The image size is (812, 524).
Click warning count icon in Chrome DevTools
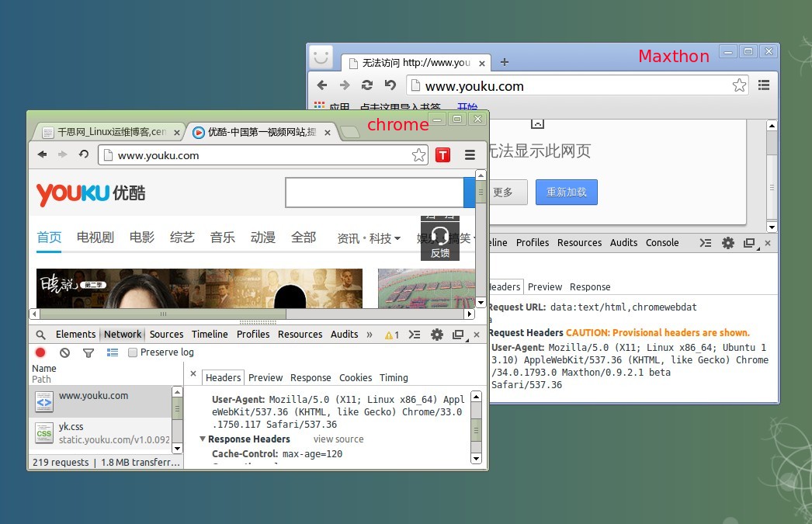click(391, 335)
